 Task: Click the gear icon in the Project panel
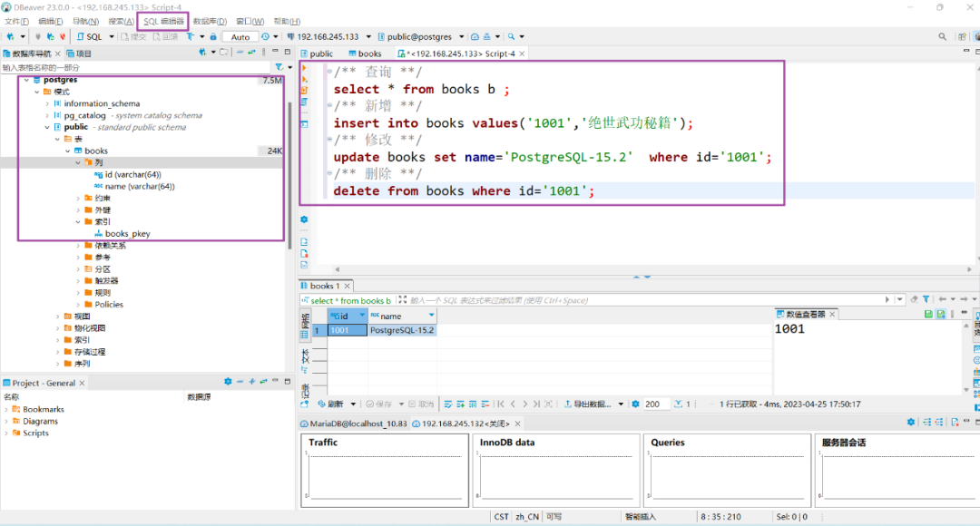click(x=228, y=383)
